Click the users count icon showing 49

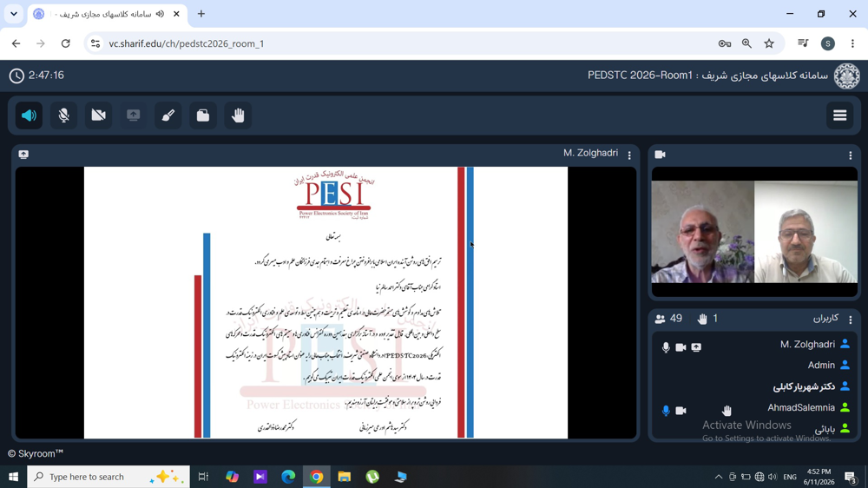pyautogui.click(x=660, y=319)
